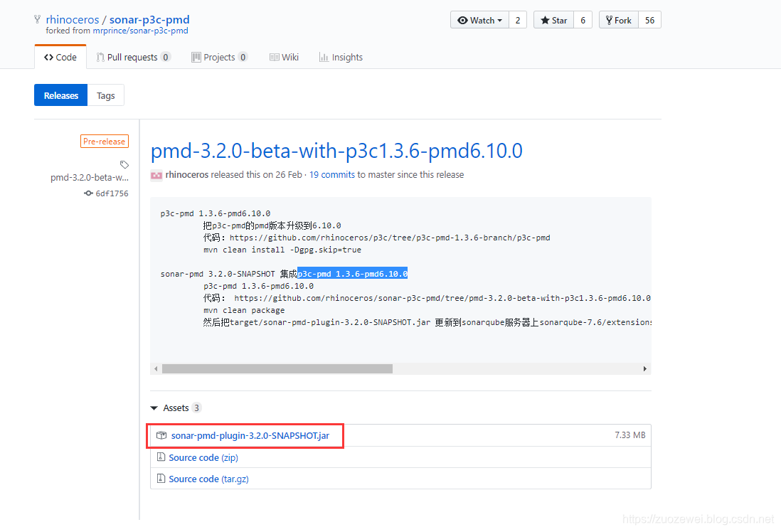The width and height of the screenshot is (781, 532).
Task: Open the pmd-3.2.0-beta-w... tag link
Action: [x=89, y=177]
